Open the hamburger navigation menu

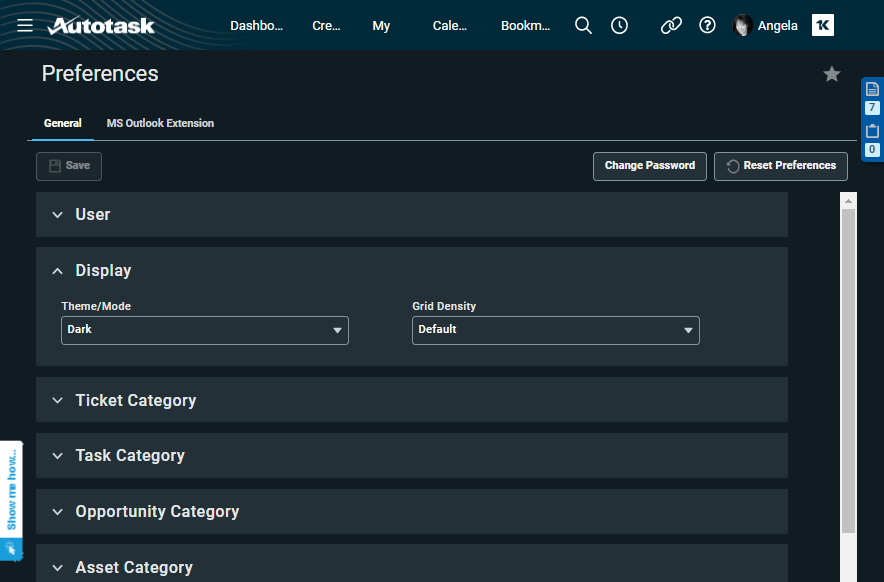(25, 25)
